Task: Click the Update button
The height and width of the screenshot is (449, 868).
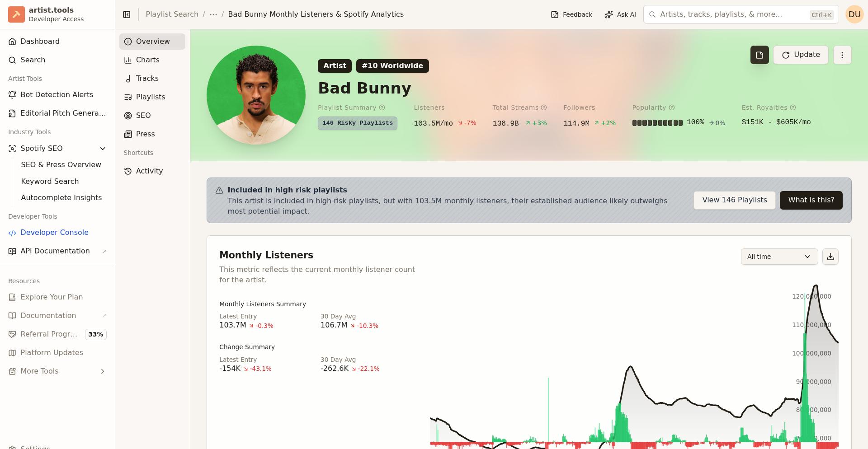Action: point(801,55)
